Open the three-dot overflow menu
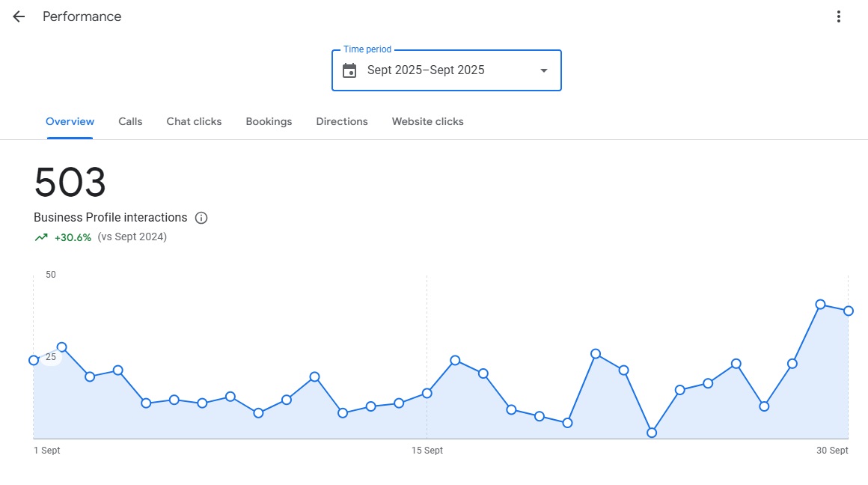 838,16
